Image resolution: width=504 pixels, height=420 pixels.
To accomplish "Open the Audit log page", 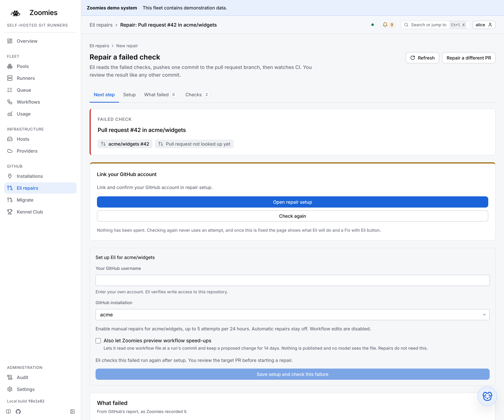I will point(40,377).
